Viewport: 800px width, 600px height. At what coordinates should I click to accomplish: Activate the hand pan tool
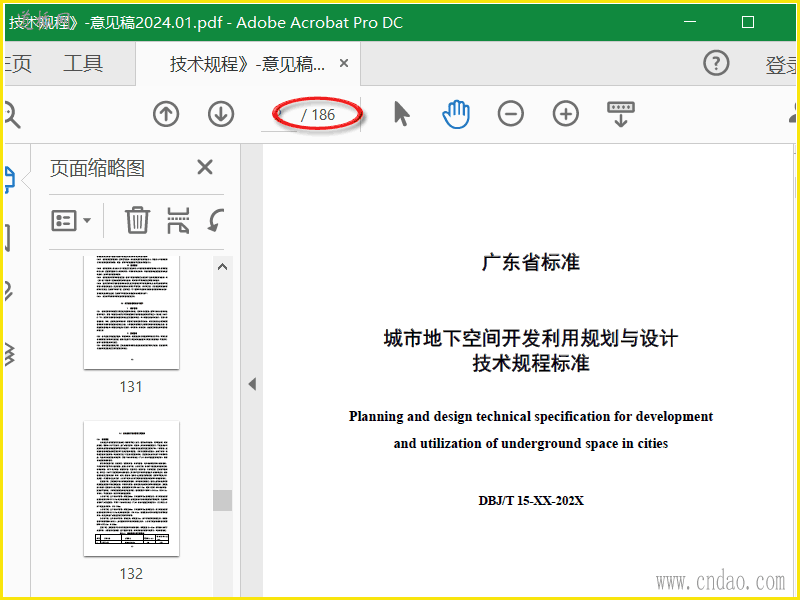pyautogui.click(x=456, y=114)
